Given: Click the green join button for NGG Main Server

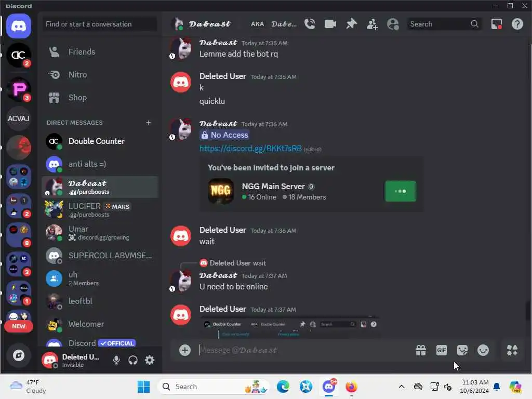Looking at the screenshot, I should tap(401, 191).
